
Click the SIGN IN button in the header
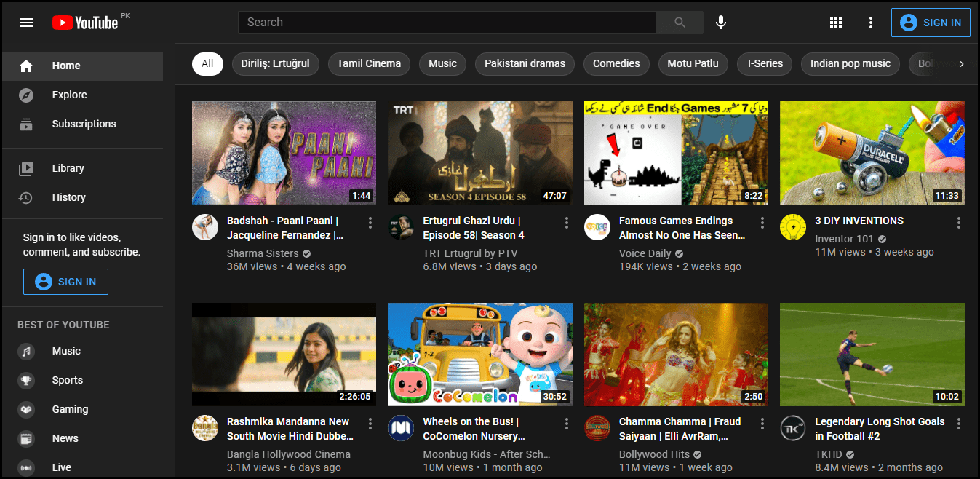(931, 23)
